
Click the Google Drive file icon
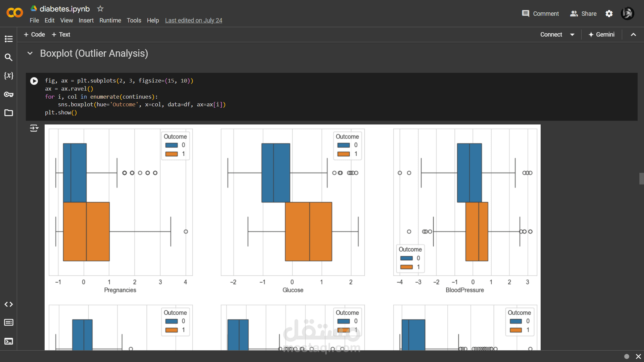coord(34,8)
